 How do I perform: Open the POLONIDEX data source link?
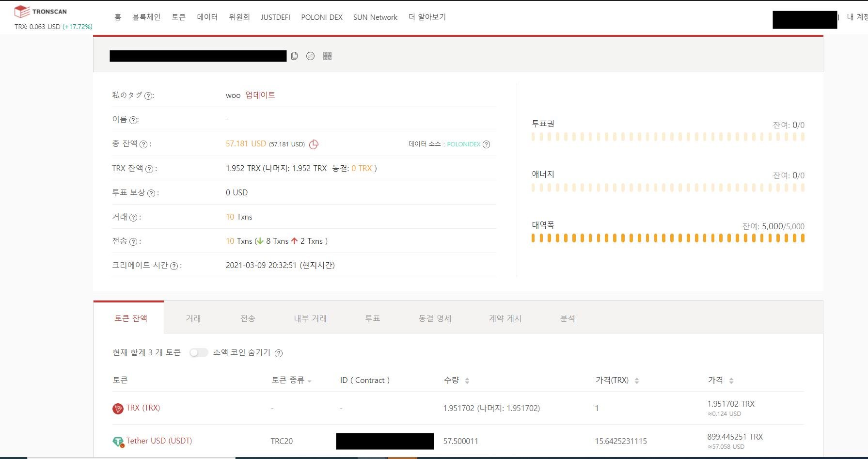click(x=463, y=144)
